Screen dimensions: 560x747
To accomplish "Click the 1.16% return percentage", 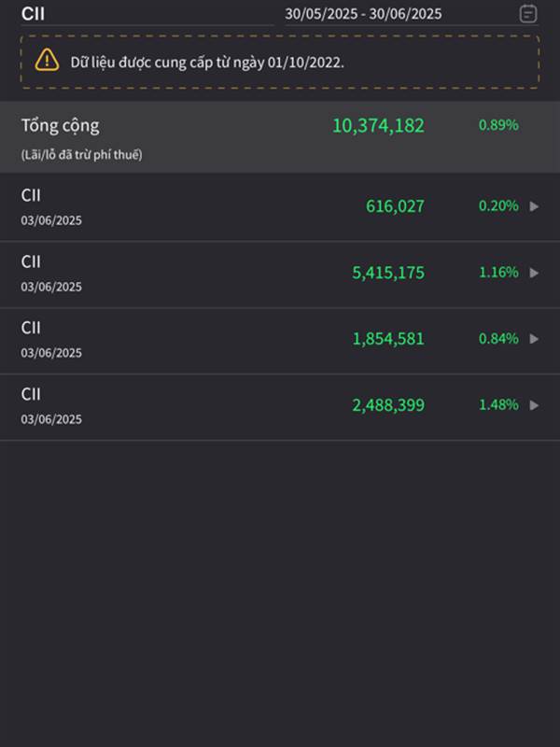I will pos(498,272).
